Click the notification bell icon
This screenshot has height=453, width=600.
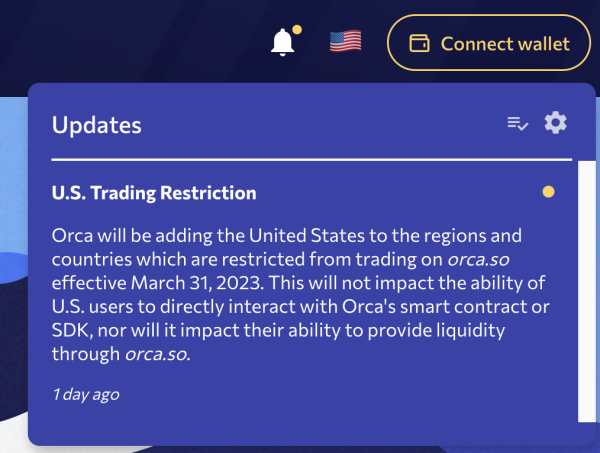click(x=283, y=42)
